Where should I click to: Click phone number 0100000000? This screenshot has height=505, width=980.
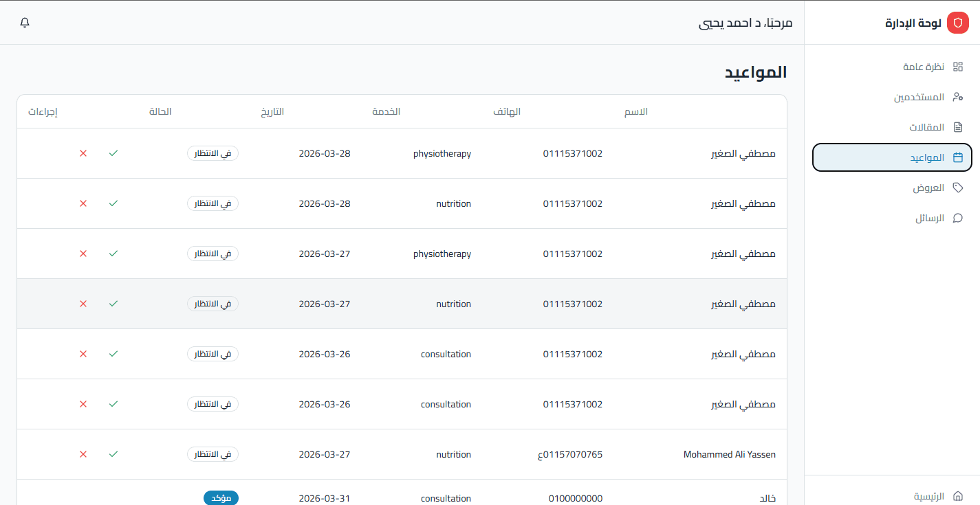pyautogui.click(x=576, y=498)
